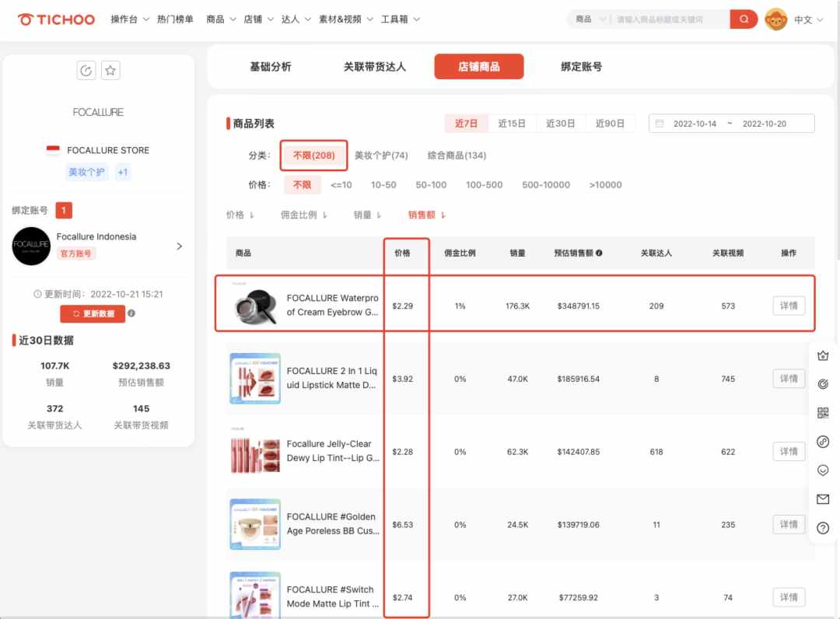840x619 pixels.
Task: Filter price range 50-100
Action: [431, 185]
